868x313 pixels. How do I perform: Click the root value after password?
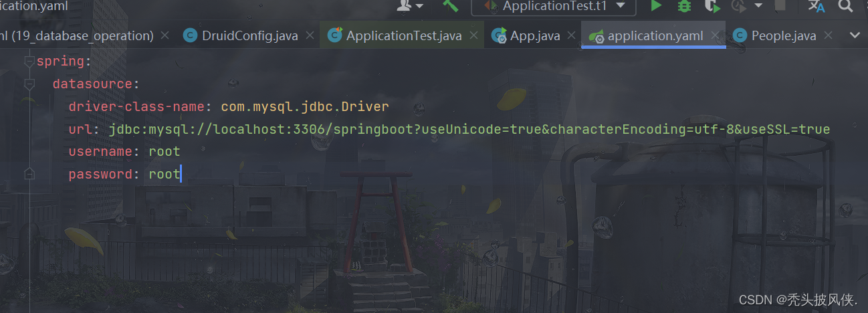(165, 174)
